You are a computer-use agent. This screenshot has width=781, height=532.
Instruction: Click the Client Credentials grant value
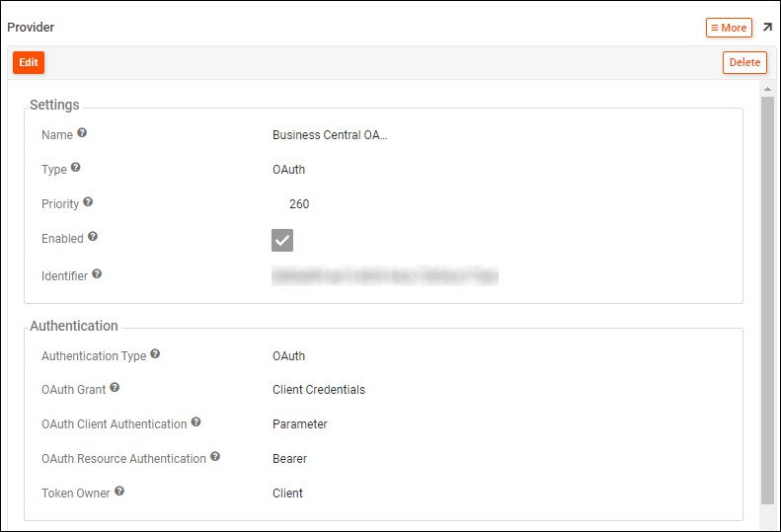pyautogui.click(x=318, y=390)
